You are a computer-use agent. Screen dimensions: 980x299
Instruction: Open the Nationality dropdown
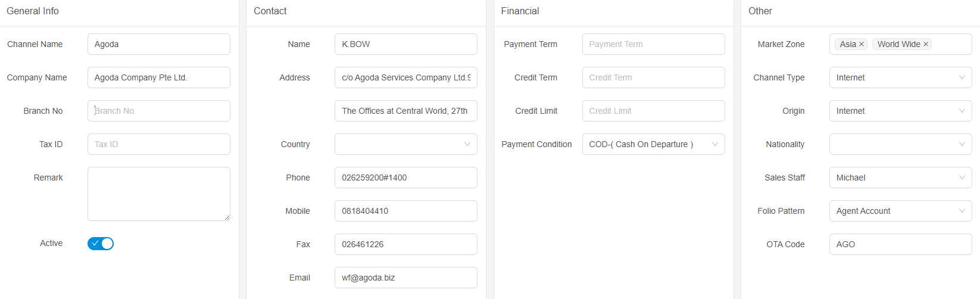tap(900, 144)
